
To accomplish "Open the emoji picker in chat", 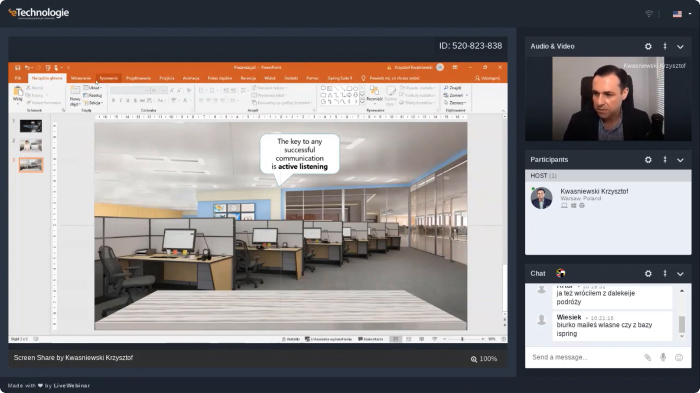I will pos(679,357).
